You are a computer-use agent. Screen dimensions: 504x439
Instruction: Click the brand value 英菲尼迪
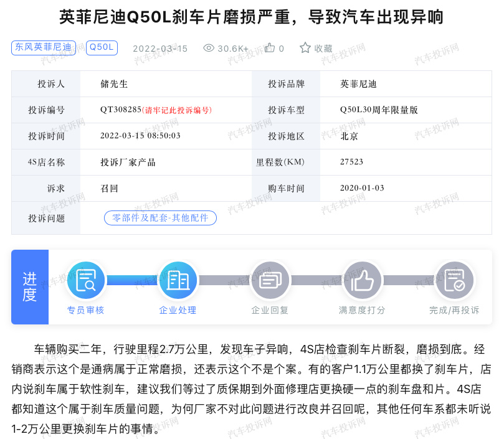pos(358,84)
